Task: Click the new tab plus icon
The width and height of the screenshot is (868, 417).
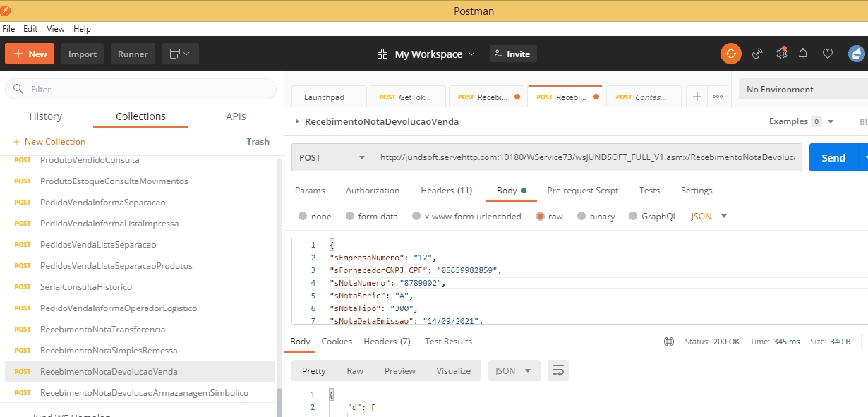Action: (x=697, y=97)
